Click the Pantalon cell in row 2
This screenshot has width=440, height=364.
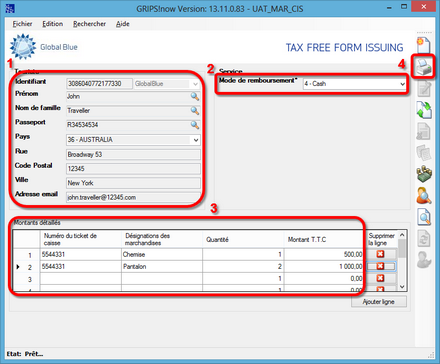[x=162, y=267]
